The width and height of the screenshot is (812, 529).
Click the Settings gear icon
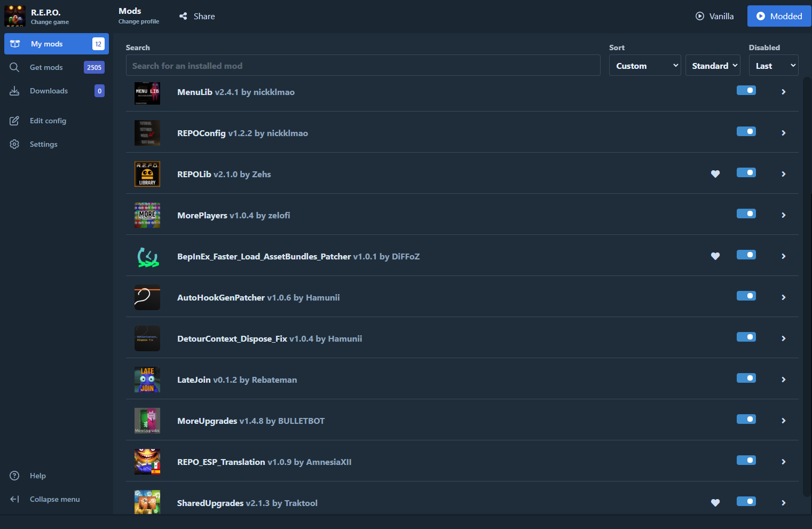[x=14, y=144]
